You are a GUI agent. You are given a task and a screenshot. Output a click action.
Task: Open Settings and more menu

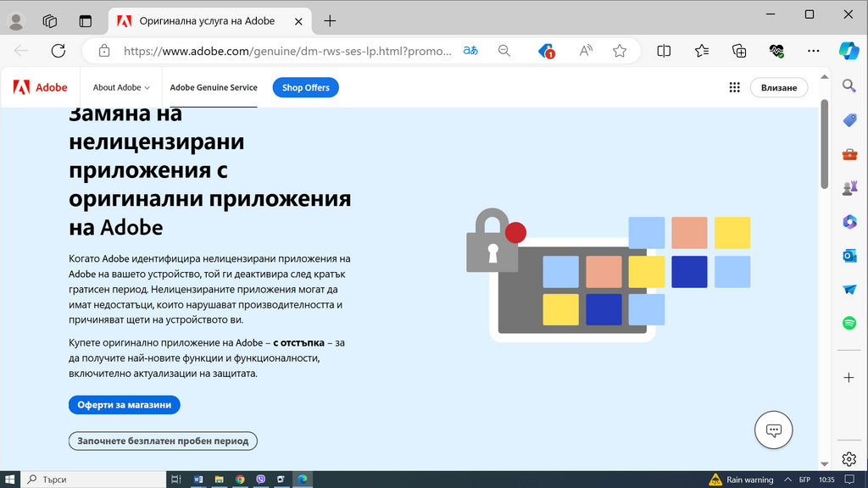813,51
